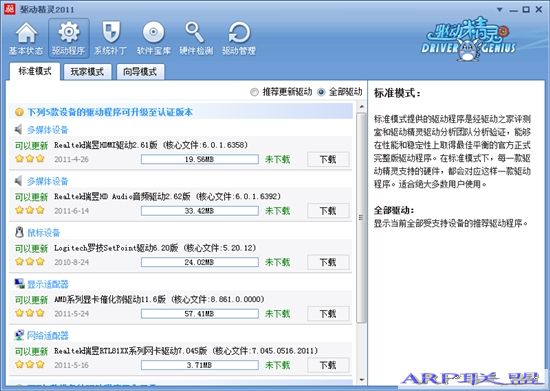
Task: Click the scrollbar down arrow
Action: 361,380
